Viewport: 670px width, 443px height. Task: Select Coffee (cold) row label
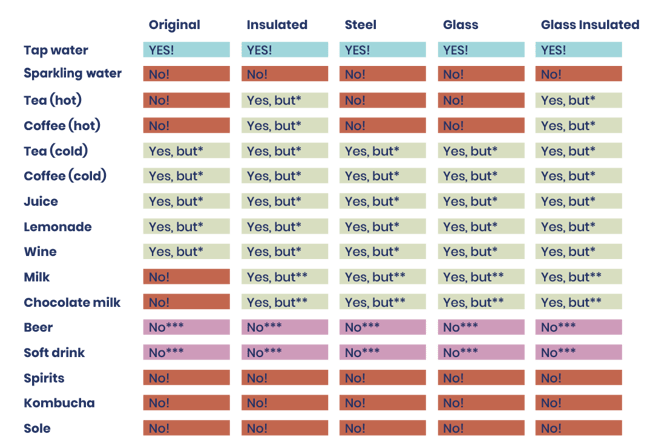65,176
